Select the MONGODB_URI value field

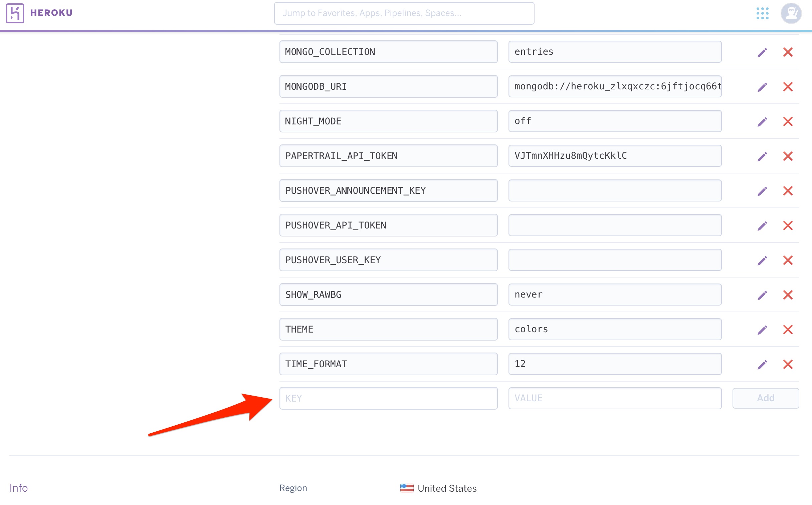point(615,86)
